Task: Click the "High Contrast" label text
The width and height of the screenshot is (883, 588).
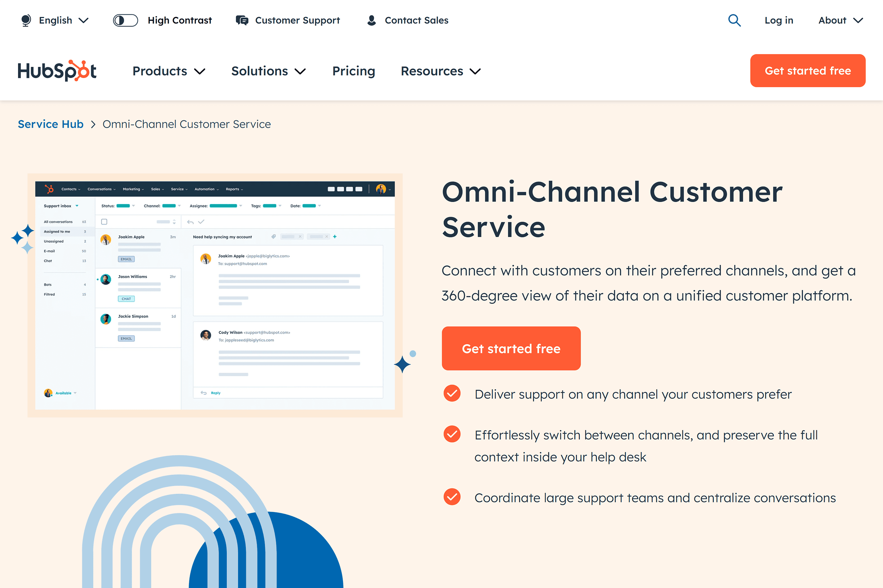Action: pos(179,20)
